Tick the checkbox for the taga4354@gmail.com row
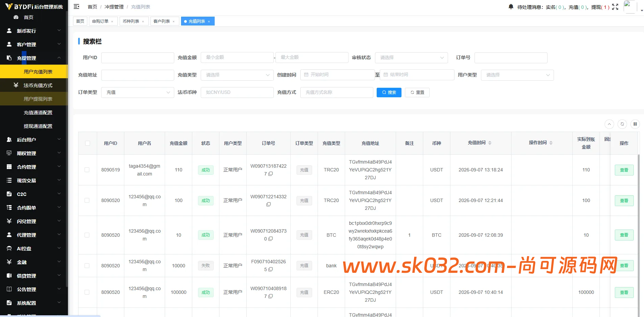644x317 pixels. tap(87, 170)
